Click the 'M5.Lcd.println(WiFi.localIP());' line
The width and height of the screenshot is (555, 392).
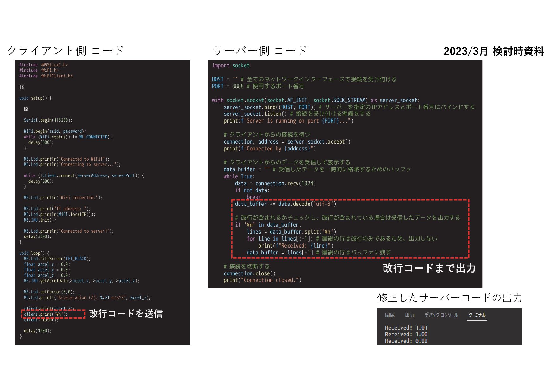click(x=59, y=214)
